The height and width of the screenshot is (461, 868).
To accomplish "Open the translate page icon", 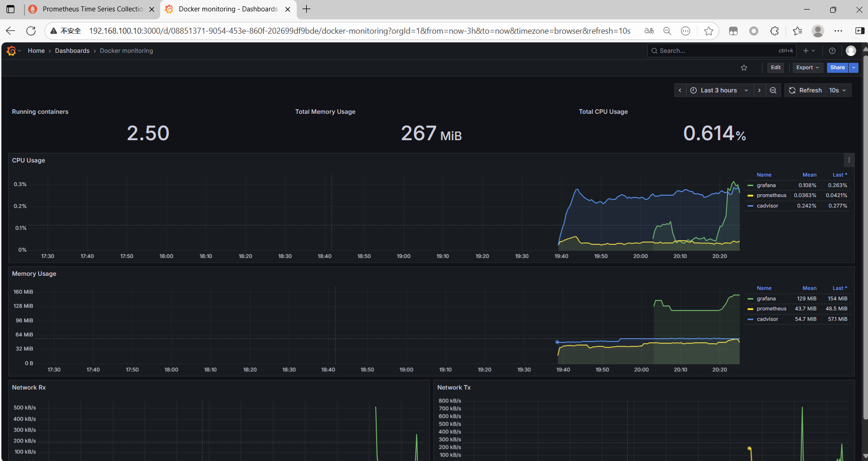I will point(649,31).
